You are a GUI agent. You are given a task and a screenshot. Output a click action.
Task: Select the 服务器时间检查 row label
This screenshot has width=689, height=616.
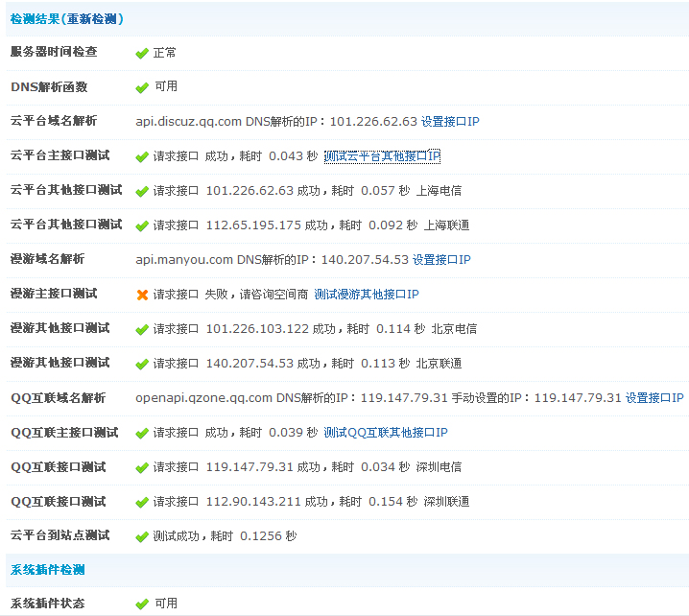click(54, 52)
